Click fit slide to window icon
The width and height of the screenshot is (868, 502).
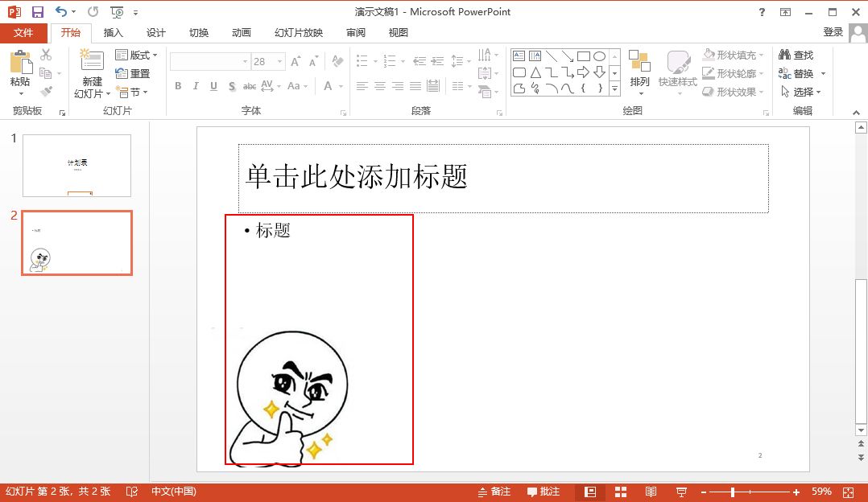click(x=848, y=492)
